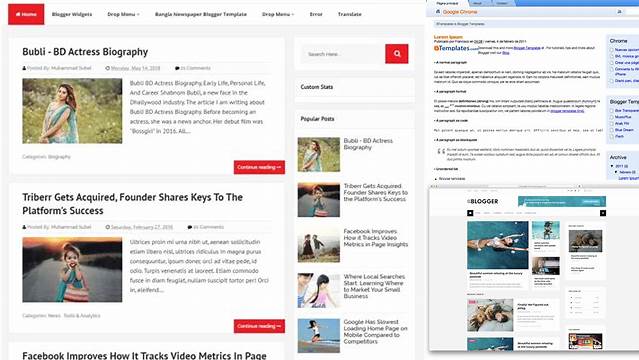The height and width of the screenshot is (360, 639).
Task: Click the woman swimming featured image in BLOGGER template
Action: (498, 245)
